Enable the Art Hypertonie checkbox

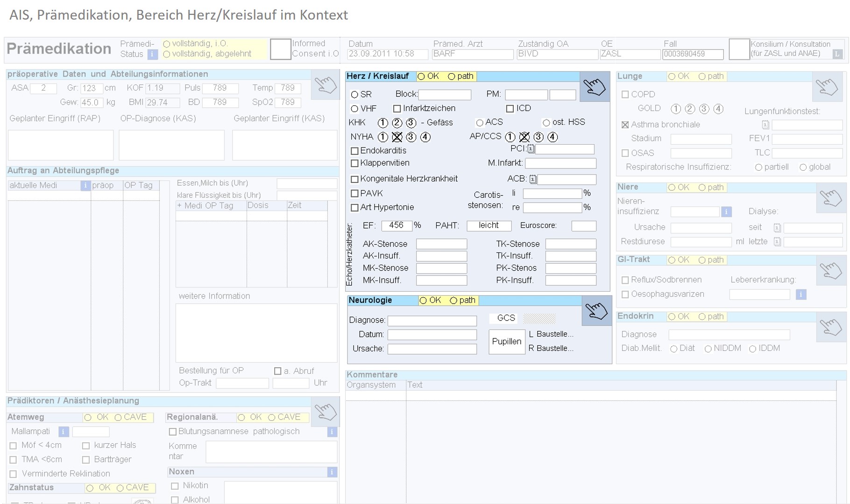(x=354, y=208)
